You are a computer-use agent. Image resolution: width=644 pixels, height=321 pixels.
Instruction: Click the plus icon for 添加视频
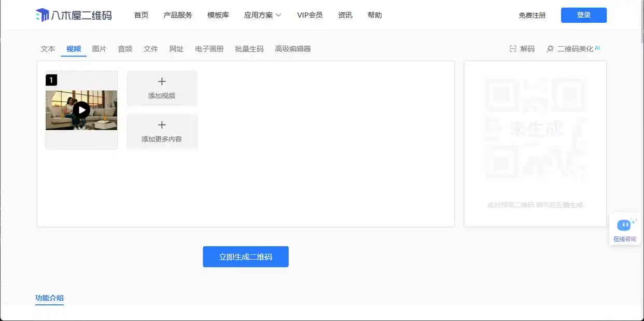162,81
